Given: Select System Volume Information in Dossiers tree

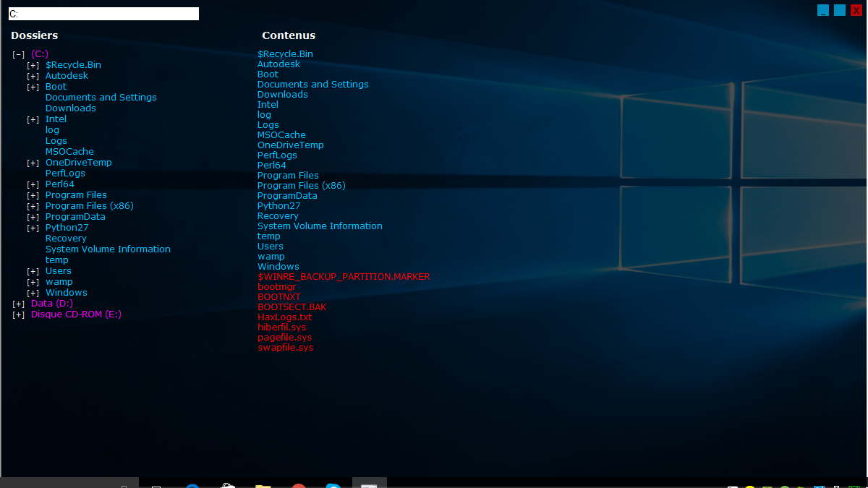Looking at the screenshot, I should [108, 249].
